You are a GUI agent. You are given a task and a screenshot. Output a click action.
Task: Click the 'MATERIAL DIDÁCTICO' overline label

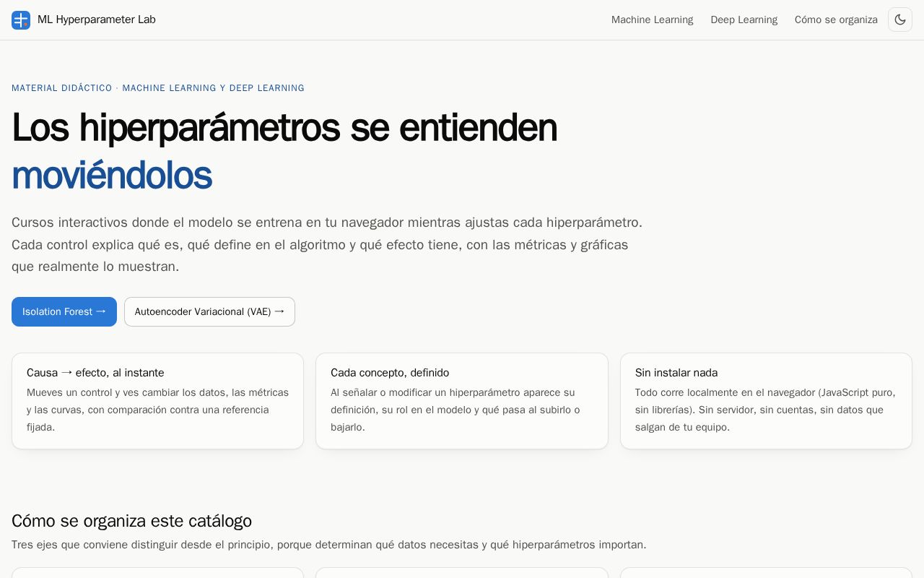coord(62,88)
